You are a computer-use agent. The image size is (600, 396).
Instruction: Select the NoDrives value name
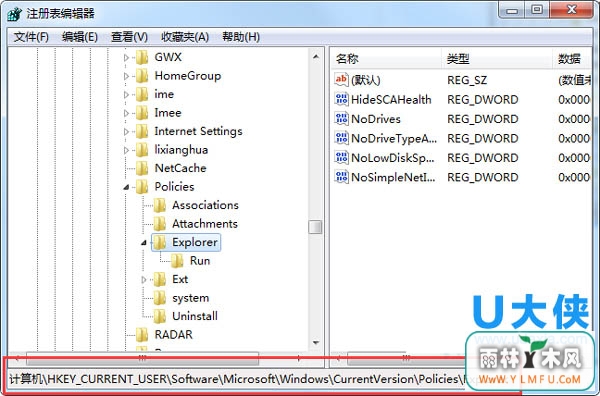pyautogui.click(x=376, y=119)
